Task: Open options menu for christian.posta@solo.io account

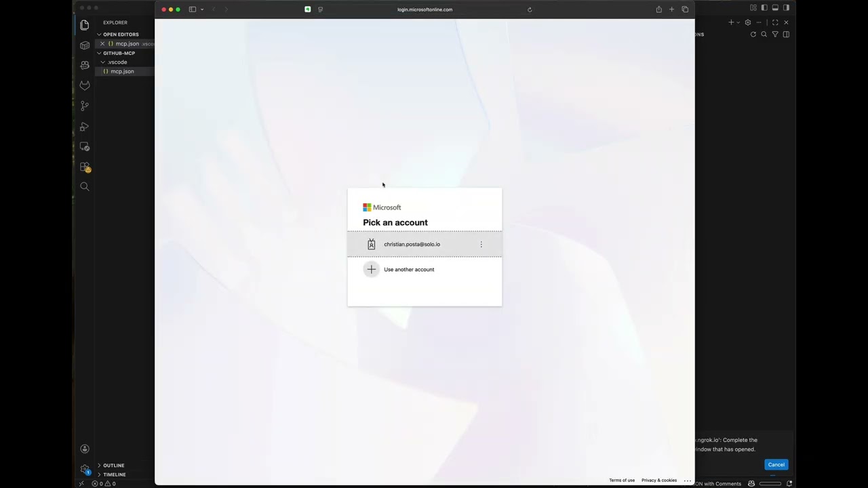Action: tap(481, 244)
